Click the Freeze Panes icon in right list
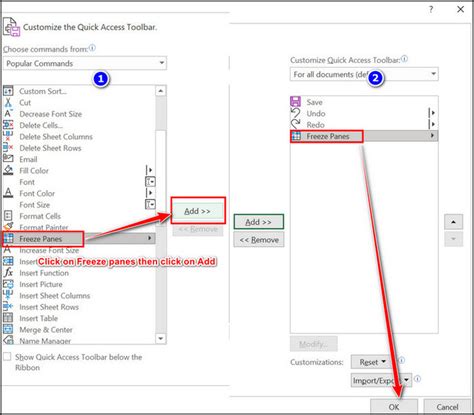The width and height of the screenshot is (474, 415). 296,136
